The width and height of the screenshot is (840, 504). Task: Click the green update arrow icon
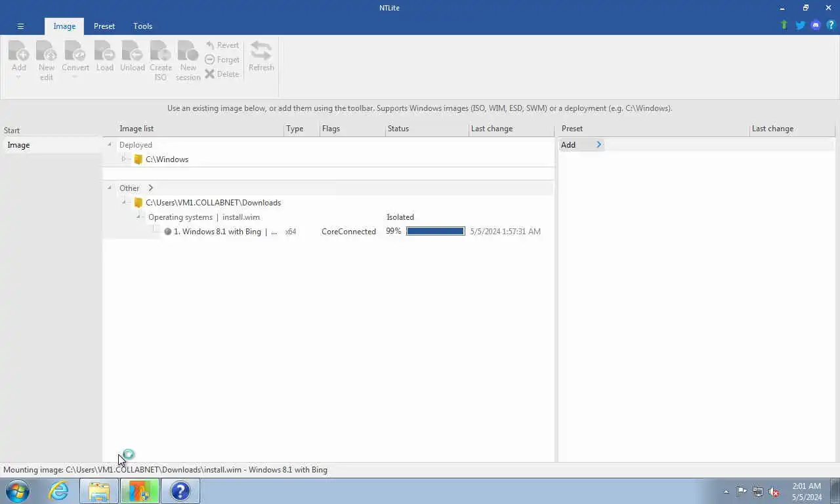tap(784, 25)
